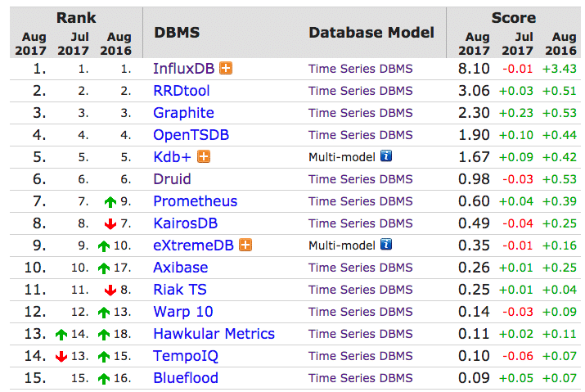The image size is (585, 392).
Task: Click the info icon in the eXtremeDB row
Action: [386, 244]
